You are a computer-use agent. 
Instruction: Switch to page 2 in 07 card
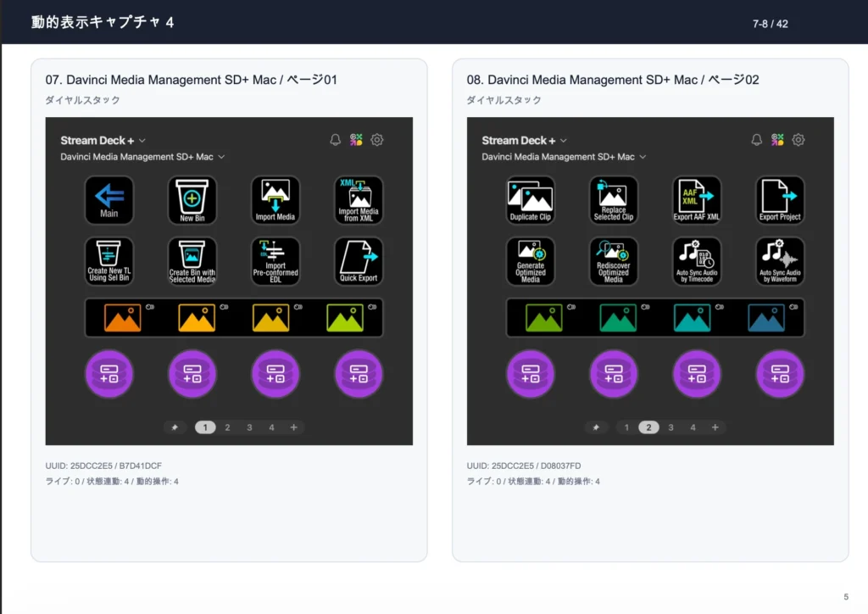coord(227,427)
